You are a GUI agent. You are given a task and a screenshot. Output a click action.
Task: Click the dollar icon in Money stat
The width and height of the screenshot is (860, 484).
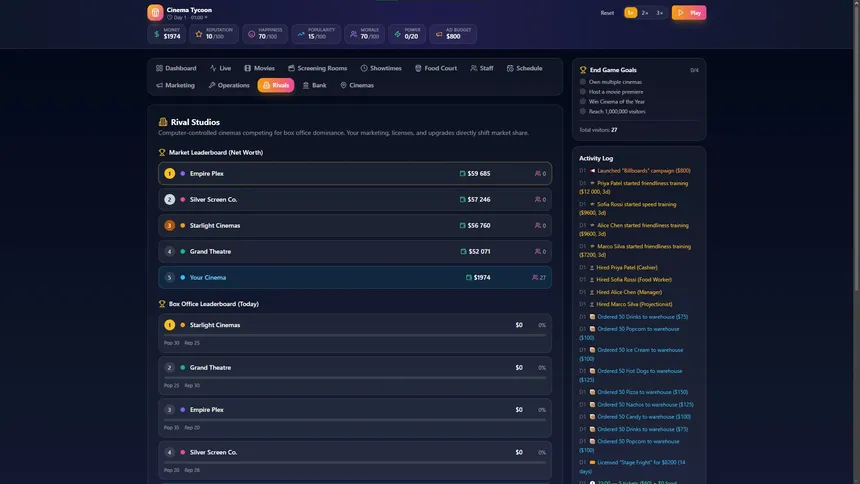pyautogui.click(x=157, y=34)
